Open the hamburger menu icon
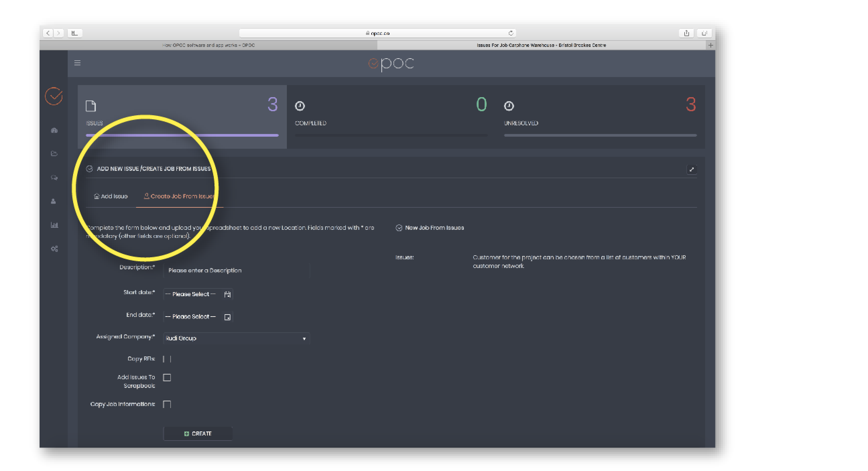Viewport: 868px width, 471px height. coord(77,63)
